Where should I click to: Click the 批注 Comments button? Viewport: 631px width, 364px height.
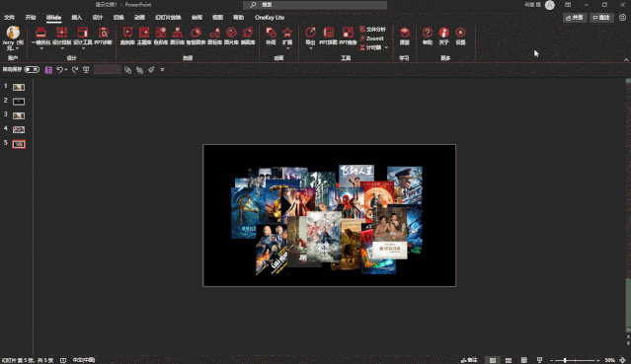click(x=601, y=18)
